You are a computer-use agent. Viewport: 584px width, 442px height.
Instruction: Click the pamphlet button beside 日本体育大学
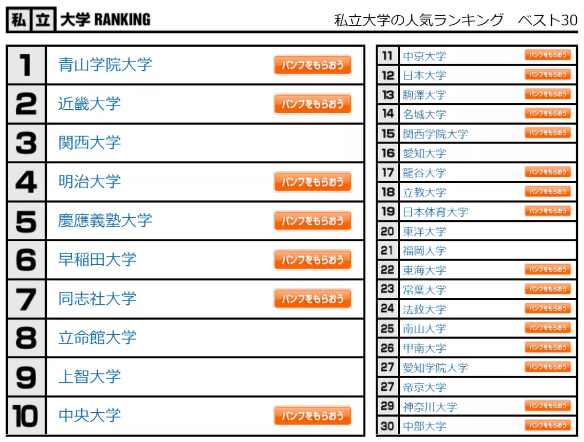click(548, 211)
